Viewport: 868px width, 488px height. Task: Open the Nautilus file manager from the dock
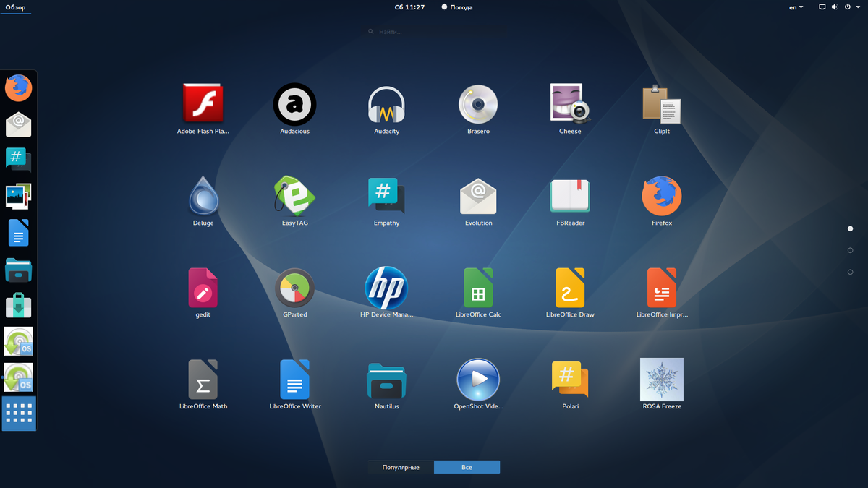19,269
